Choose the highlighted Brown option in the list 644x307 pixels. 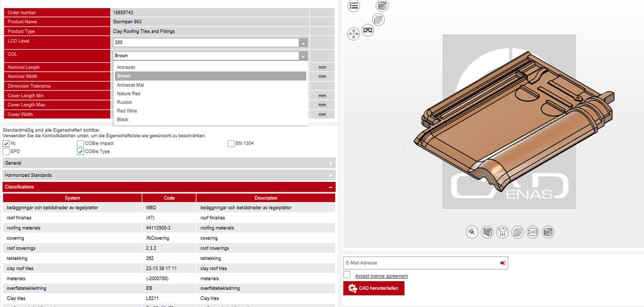pyautogui.click(x=210, y=76)
